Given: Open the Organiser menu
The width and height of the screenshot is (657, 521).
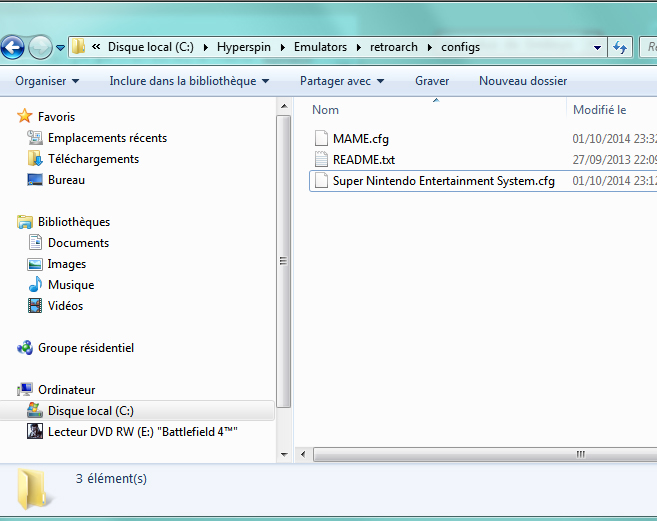Looking at the screenshot, I should click(47, 81).
